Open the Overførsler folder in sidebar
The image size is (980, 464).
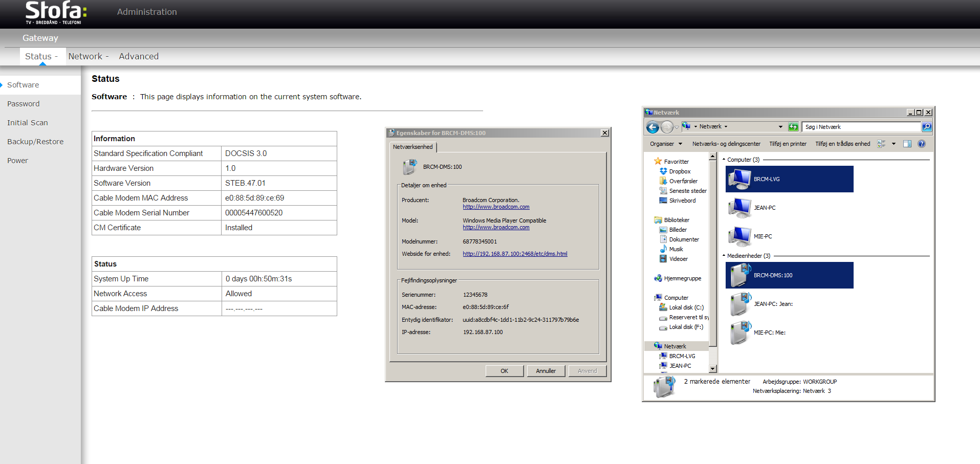point(679,181)
